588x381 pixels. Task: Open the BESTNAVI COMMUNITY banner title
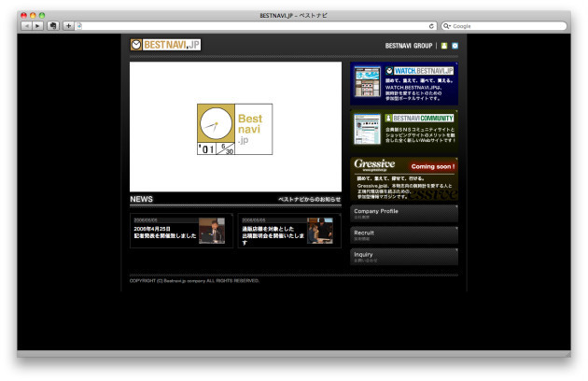point(420,119)
